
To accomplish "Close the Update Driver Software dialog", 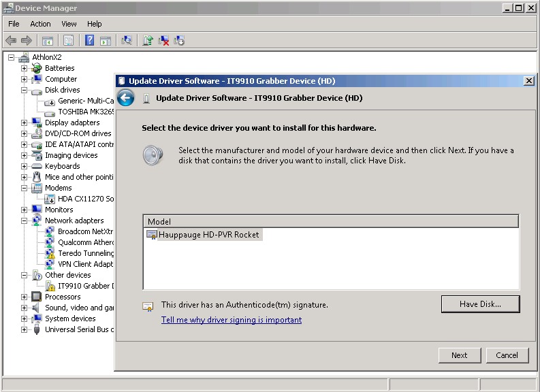I will 529,81.
